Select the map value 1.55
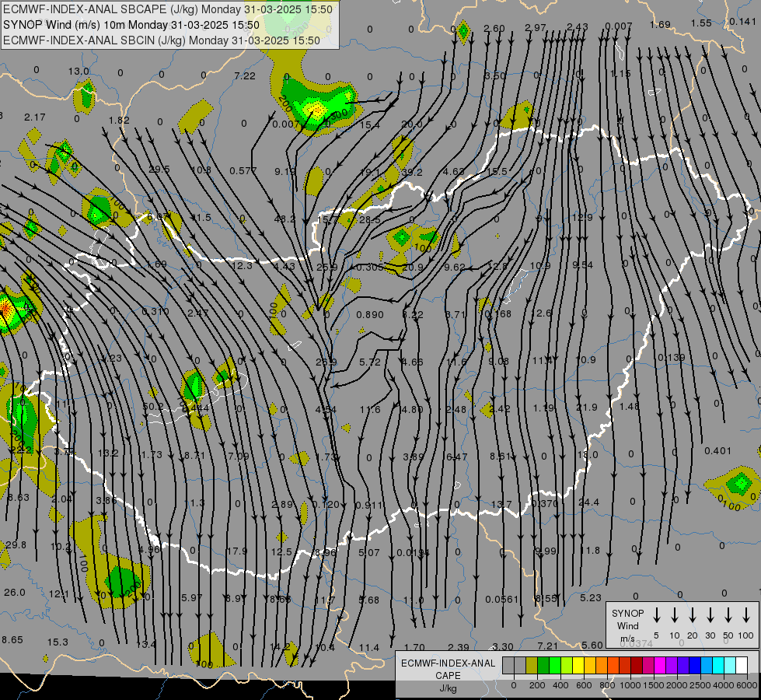Screen dimensions: 761x700 pos(701,23)
